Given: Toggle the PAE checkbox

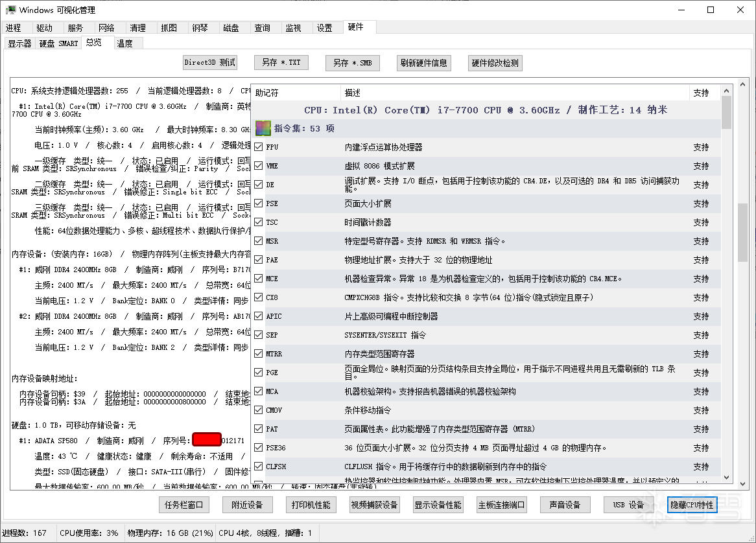Looking at the screenshot, I should 259,260.
